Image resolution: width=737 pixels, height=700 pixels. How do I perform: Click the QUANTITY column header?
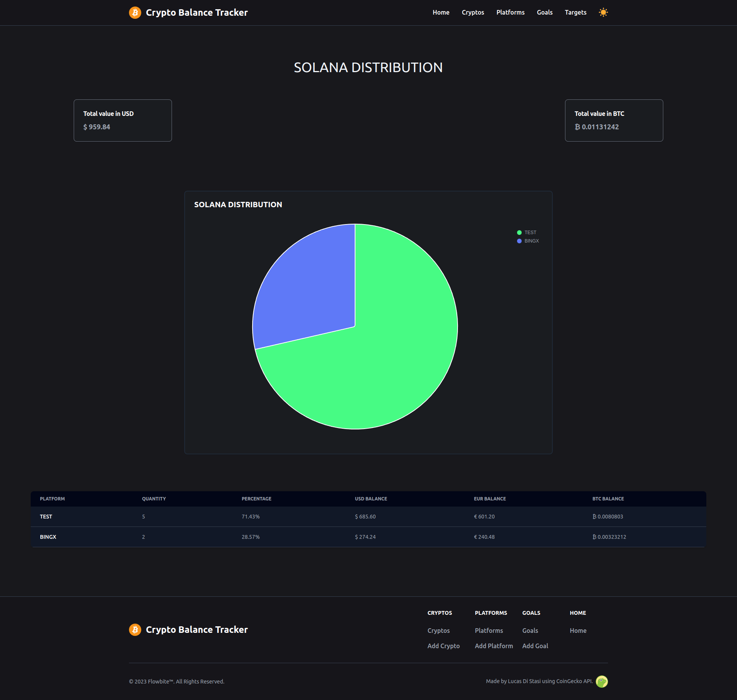point(154,499)
